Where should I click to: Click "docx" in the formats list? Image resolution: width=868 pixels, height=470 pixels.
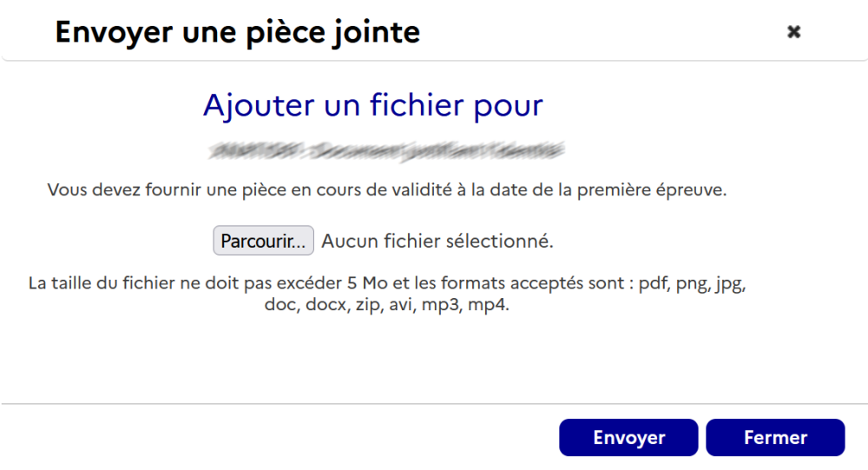[327, 307]
